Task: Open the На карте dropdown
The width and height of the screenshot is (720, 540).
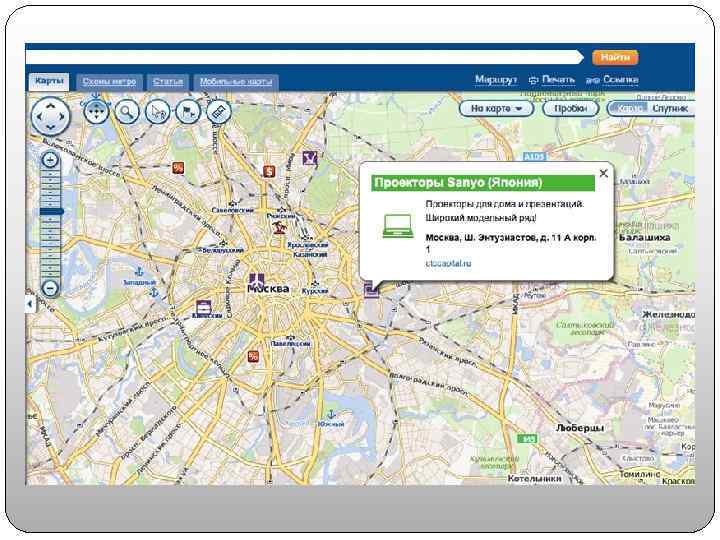Action: click(x=496, y=108)
